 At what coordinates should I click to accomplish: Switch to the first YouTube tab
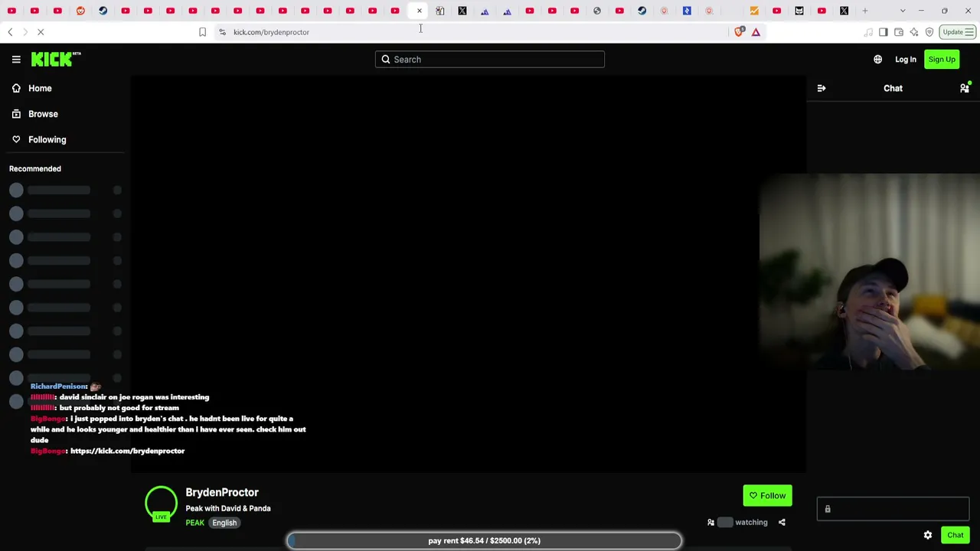click(11, 11)
